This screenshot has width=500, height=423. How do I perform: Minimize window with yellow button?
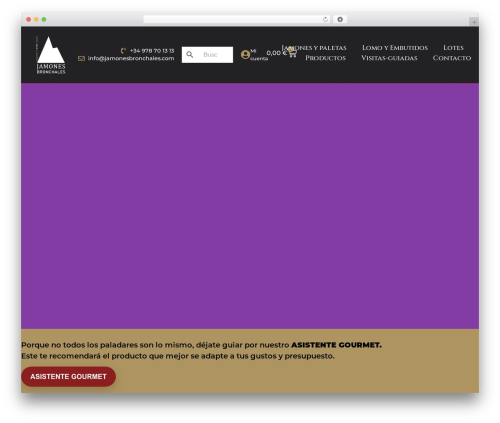(36, 19)
